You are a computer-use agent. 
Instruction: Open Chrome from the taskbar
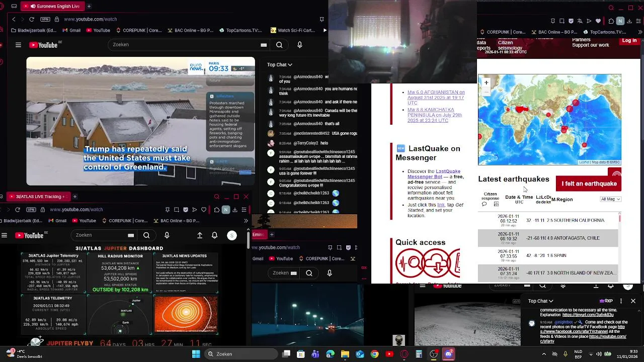tap(374, 354)
